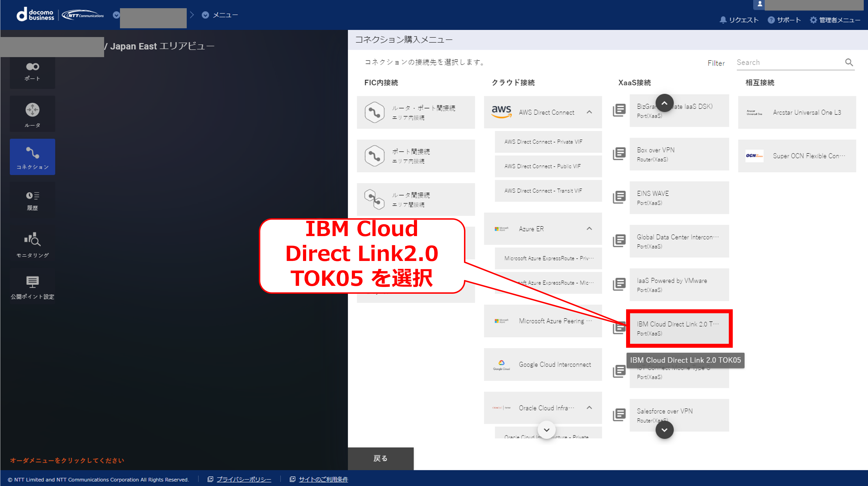Image resolution: width=868 pixels, height=486 pixels.
Task: Select Google Cloud Interconnect option
Action: (x=543, y=364)
